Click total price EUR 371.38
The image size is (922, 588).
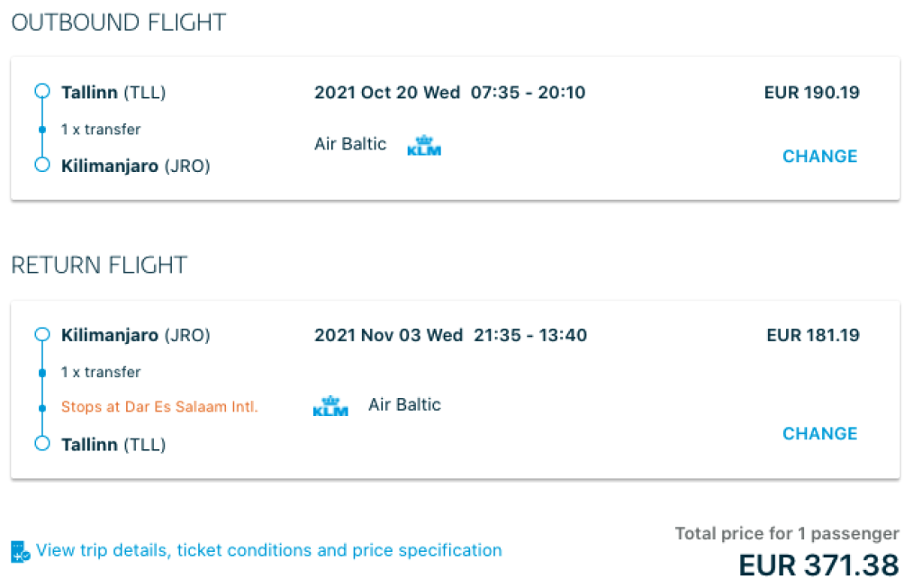(x=818, y=565)
